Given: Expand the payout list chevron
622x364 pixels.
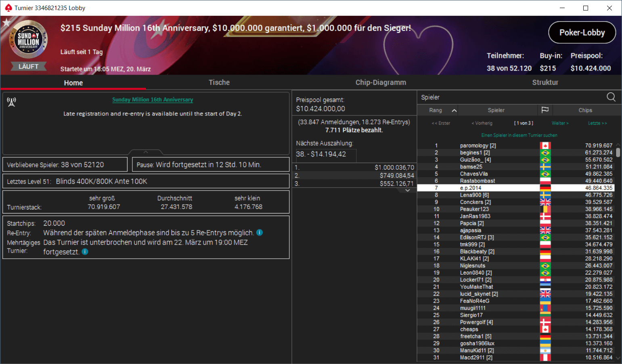Looking at the screenshot, I should (408, 190).
